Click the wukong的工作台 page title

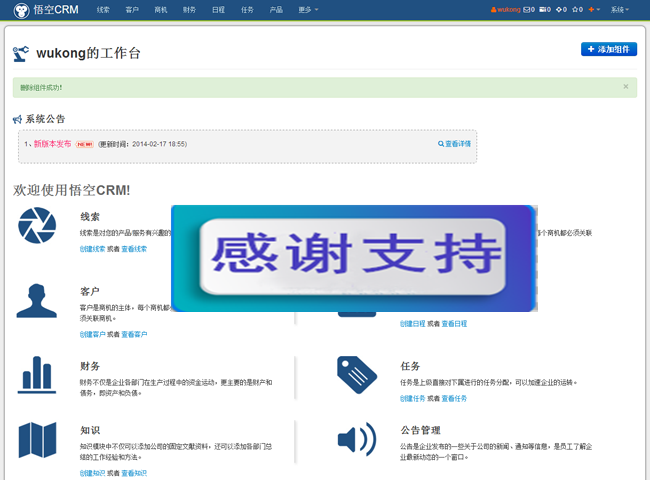pos(88,53)
